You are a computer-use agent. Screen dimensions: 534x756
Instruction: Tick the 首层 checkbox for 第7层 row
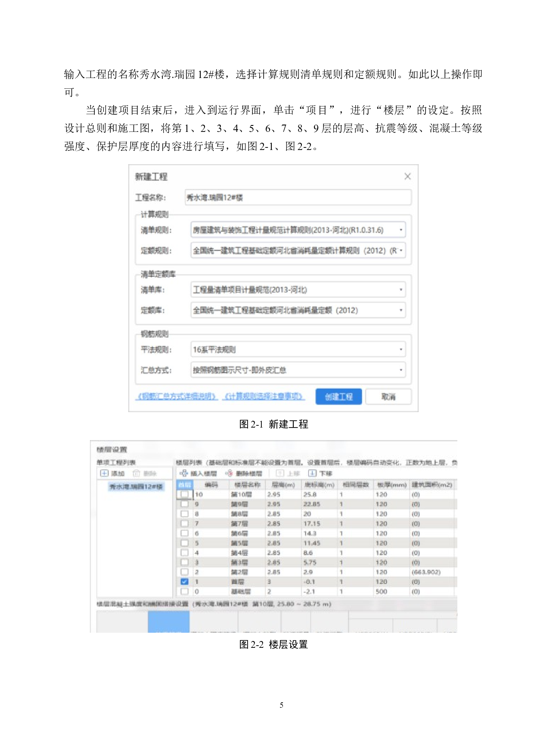coord(184,523)
